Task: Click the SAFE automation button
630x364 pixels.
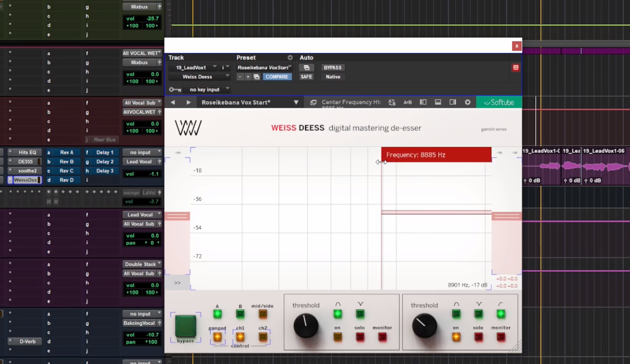Action: click(306, 77)
